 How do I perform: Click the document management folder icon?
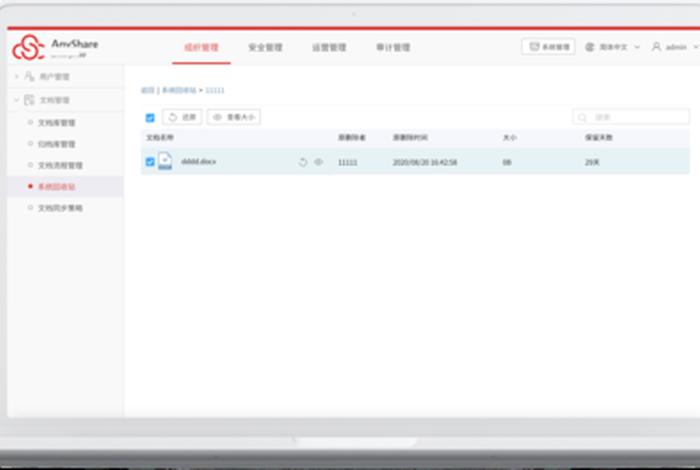pyautogui.click(x=29, y=100)
